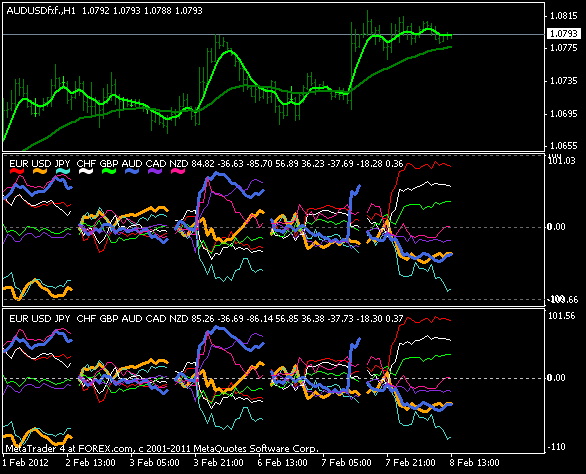Screen dimensions: 586x474
Task: Click the EUR value 85.26
Action: point(203,319)
